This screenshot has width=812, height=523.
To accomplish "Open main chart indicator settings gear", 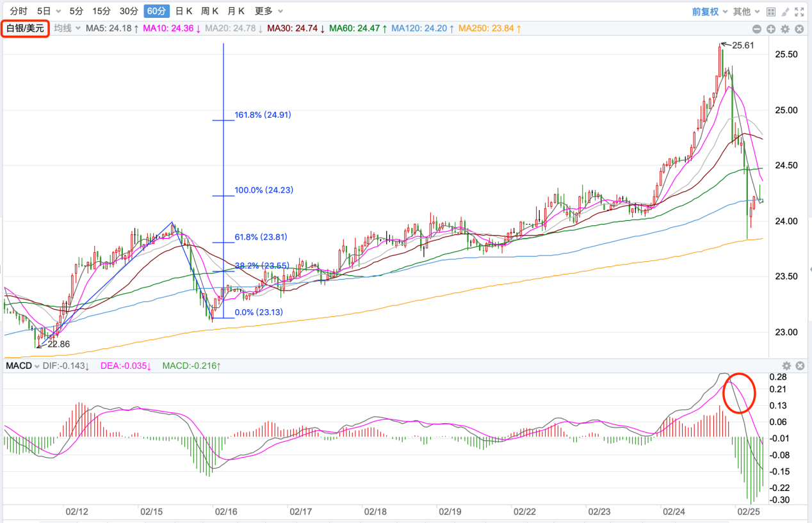I will click(786, 29).
